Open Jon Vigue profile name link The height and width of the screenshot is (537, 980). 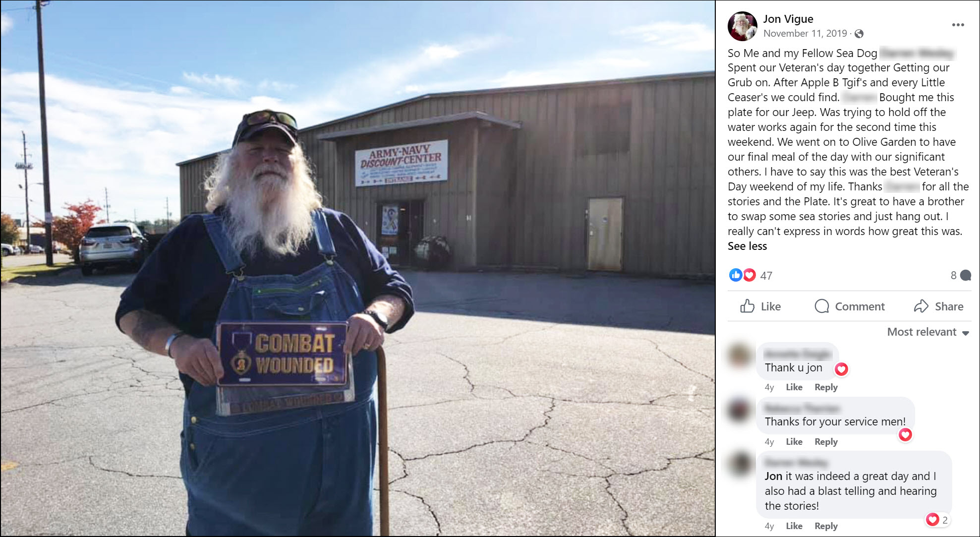pyautogui.click(x=788, y=19)
